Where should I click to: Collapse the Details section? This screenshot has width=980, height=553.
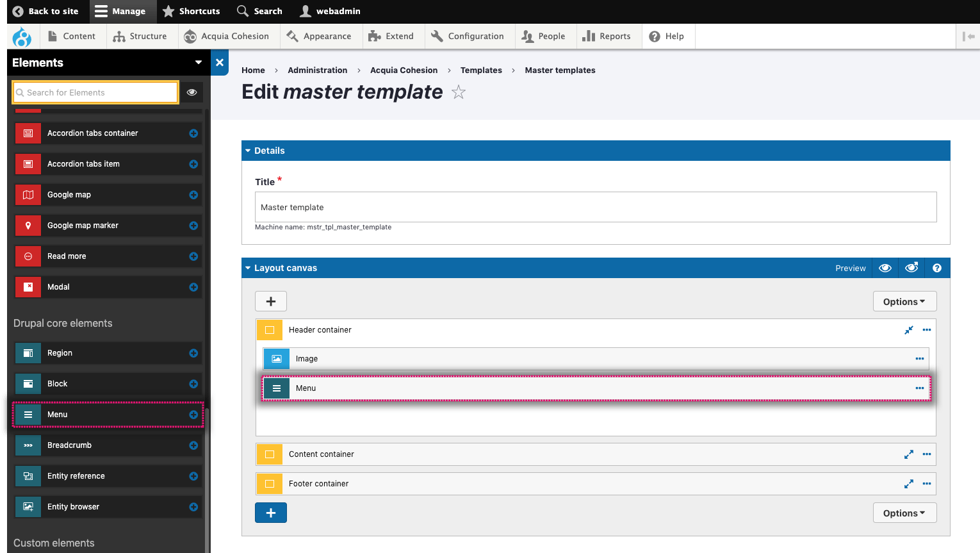click(248, 151)
